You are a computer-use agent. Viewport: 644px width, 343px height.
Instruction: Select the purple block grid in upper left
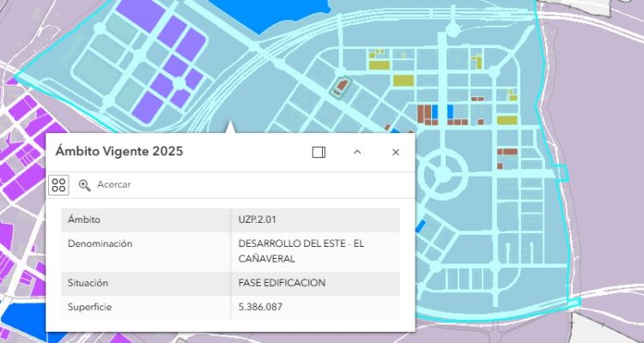point(172,64)
